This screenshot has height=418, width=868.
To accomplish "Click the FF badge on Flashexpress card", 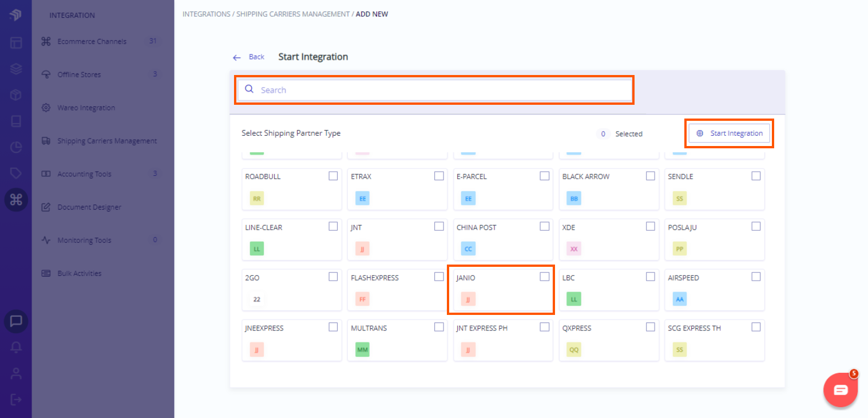I will click(x=362, y=299).
